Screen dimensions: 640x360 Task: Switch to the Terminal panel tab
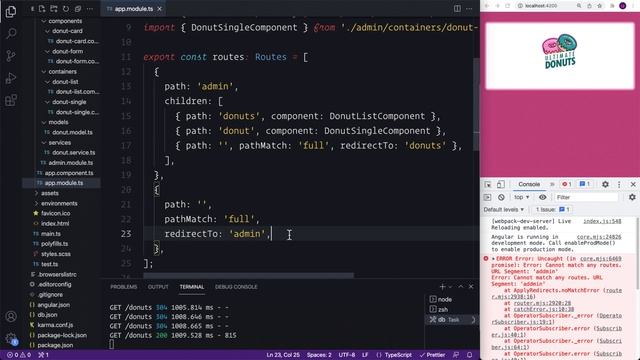click(x=192, y=287)
